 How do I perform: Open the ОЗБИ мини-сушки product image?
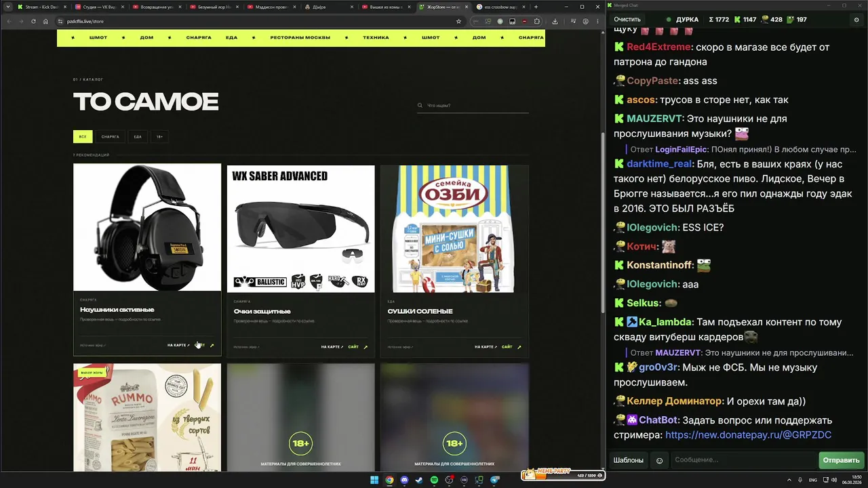click(454, 229)
